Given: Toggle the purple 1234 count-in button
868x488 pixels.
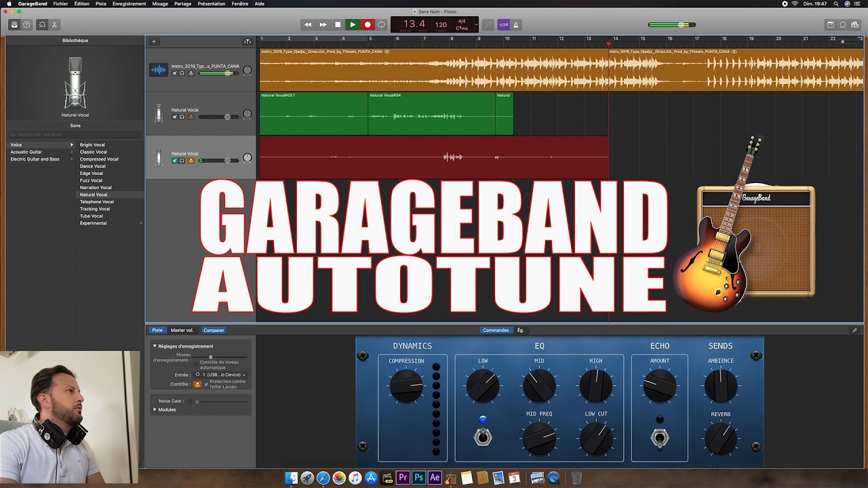Looking at the screenshot, I should coord(503,24).
